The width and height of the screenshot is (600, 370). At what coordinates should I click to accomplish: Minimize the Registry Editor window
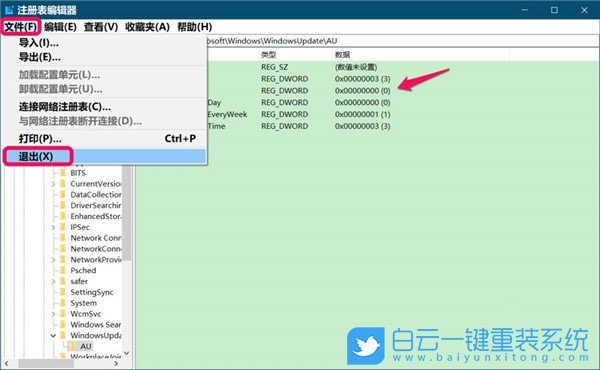point(525,10)
